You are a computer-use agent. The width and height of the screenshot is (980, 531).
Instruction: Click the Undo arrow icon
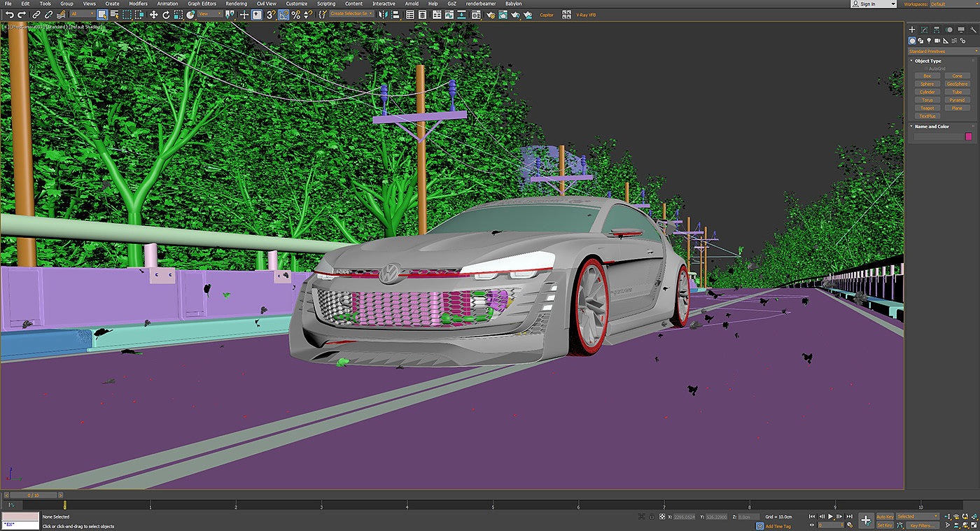coord(10,14)
